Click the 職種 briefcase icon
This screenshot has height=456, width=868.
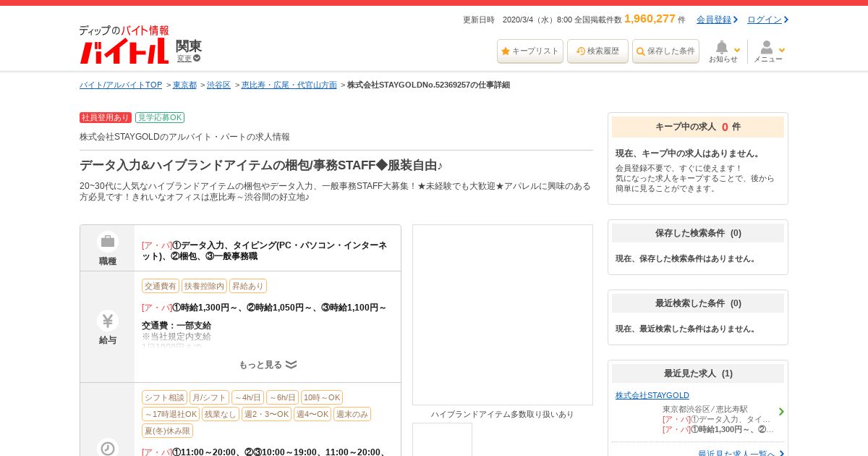pyautogui.click(x=108, y=241)
